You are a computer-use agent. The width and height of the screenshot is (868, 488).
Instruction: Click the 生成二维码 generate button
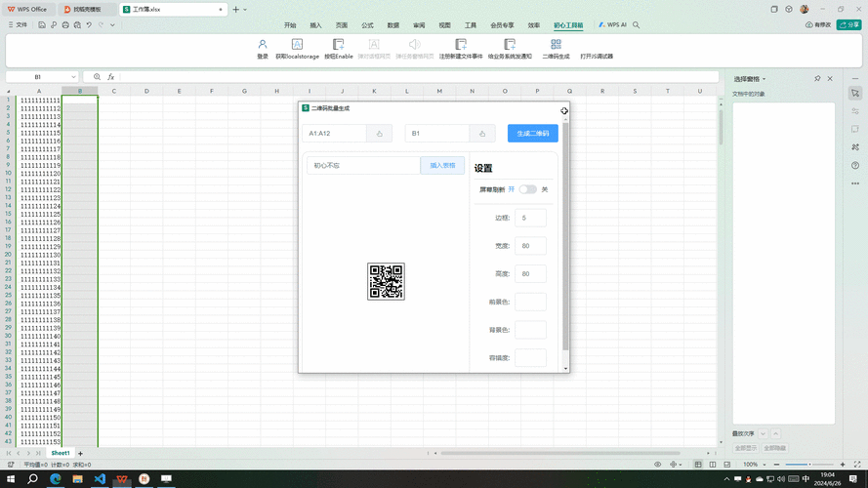532,134
